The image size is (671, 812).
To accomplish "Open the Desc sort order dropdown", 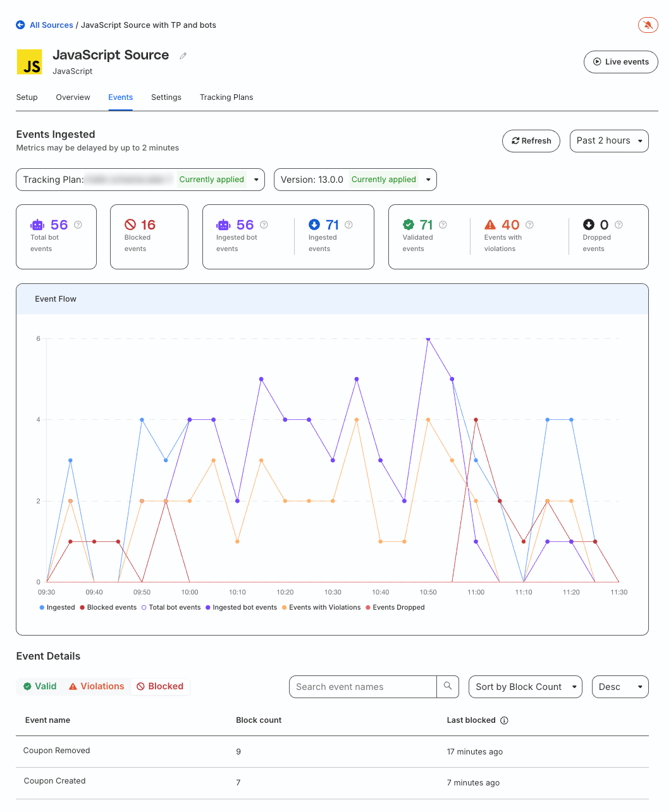I will 620,687.
